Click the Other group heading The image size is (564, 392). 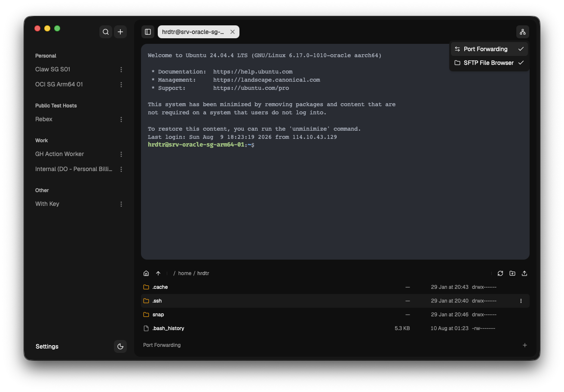pyautogui.click(x=42, y=190)
